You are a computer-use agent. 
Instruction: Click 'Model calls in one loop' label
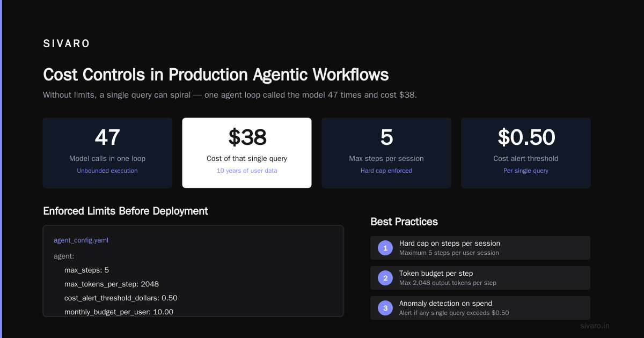point(107,159)
